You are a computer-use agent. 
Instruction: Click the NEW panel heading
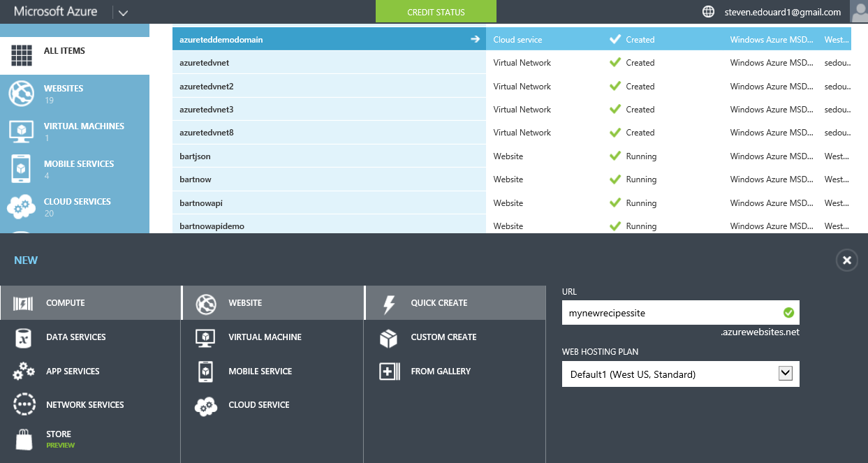click(26, 260)
